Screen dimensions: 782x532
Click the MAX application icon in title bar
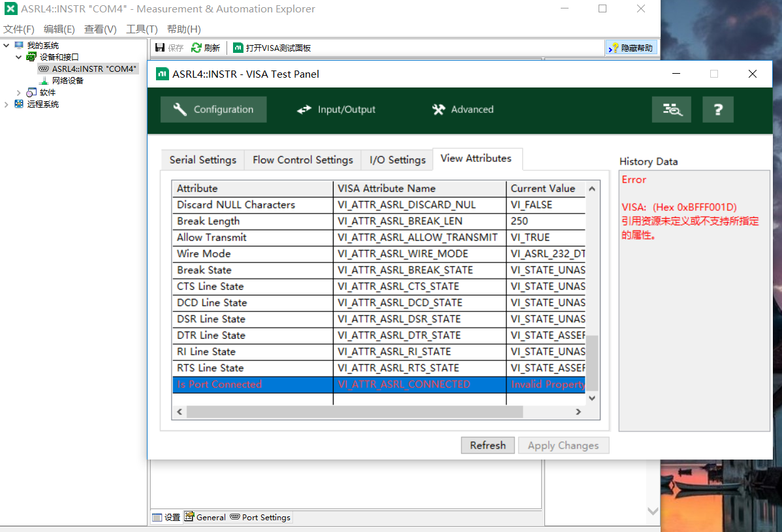tap(11, 8)
